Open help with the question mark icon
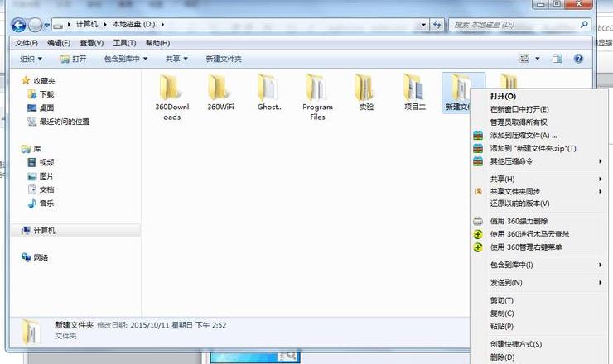This screenshot has width=613, height=364. click(x=578, y=59)
